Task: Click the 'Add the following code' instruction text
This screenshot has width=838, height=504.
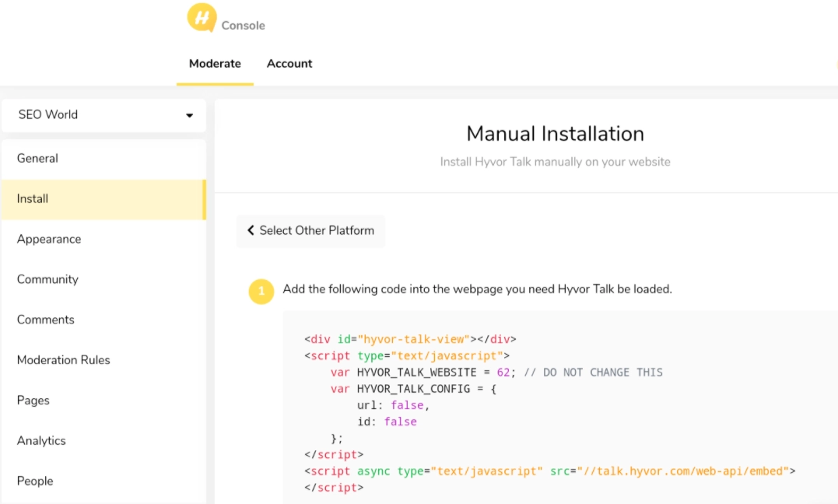Action: pyautogui.click(x=477, y=289)
